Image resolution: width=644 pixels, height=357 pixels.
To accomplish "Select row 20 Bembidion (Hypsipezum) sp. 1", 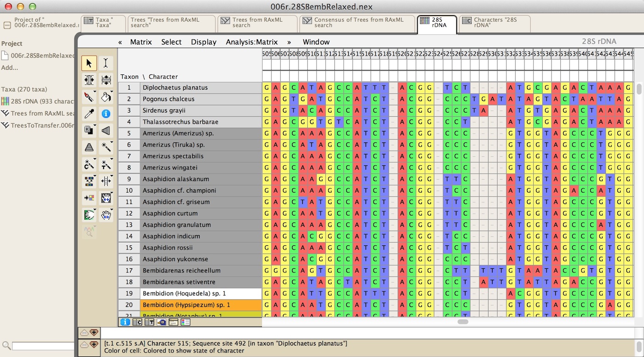I will [x=200, y=305].
